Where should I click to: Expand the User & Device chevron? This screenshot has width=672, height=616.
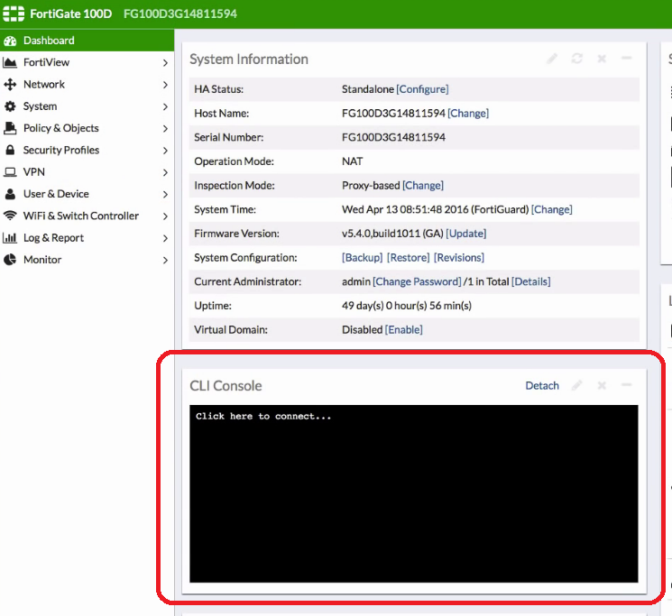coord(165,195)
